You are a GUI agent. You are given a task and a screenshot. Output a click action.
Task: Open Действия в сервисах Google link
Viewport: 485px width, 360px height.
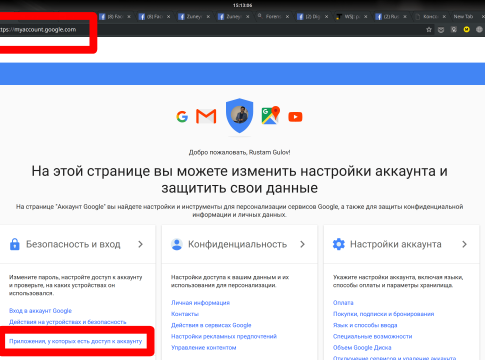click(211, 325)
